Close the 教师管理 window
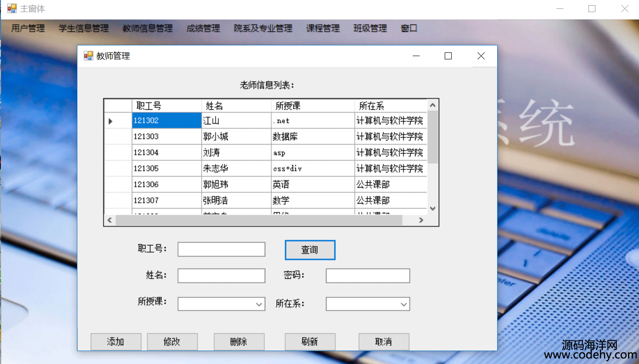The image size is (639, 364). point(481,56)
